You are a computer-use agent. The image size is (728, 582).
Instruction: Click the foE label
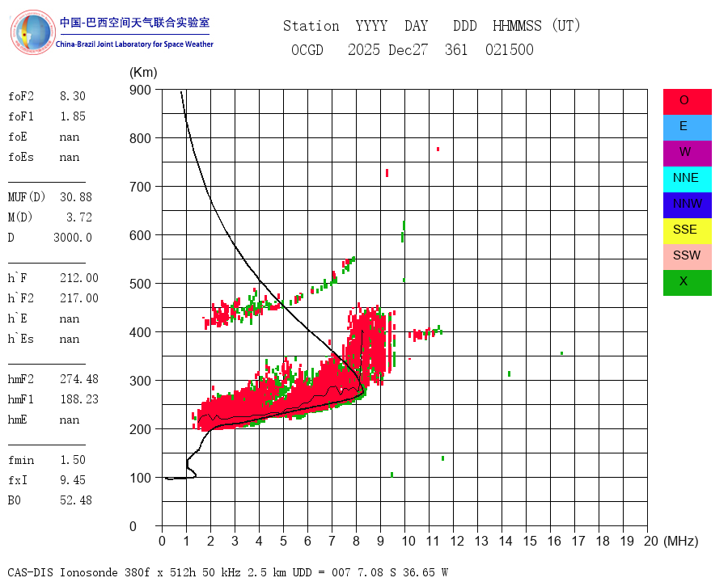point(18,137)
